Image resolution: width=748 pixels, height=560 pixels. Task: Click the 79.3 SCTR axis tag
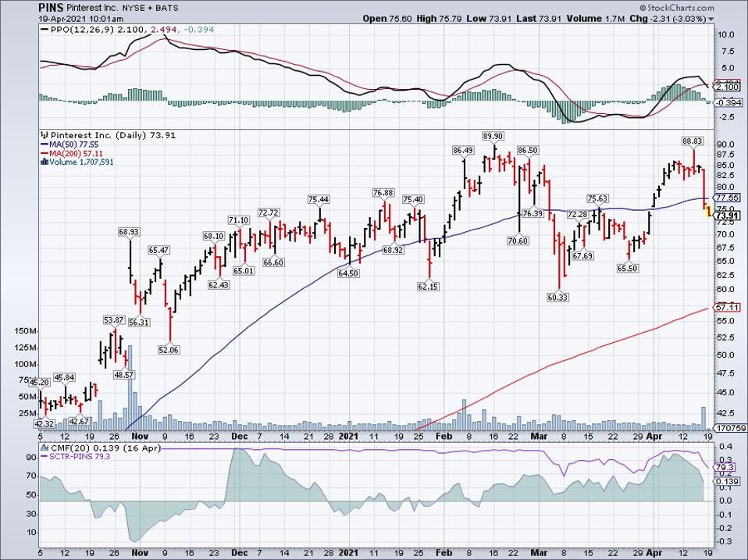point(725,467)
